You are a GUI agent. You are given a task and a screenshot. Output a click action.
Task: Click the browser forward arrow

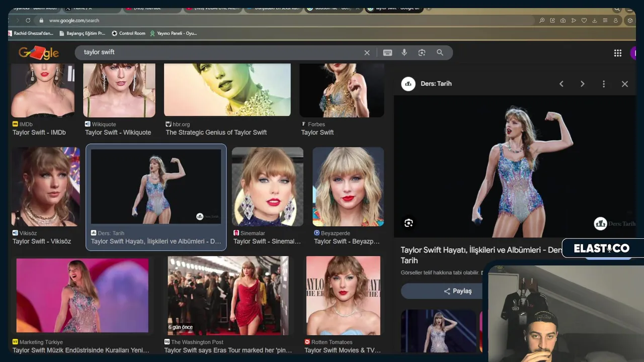tap(17, 20)
